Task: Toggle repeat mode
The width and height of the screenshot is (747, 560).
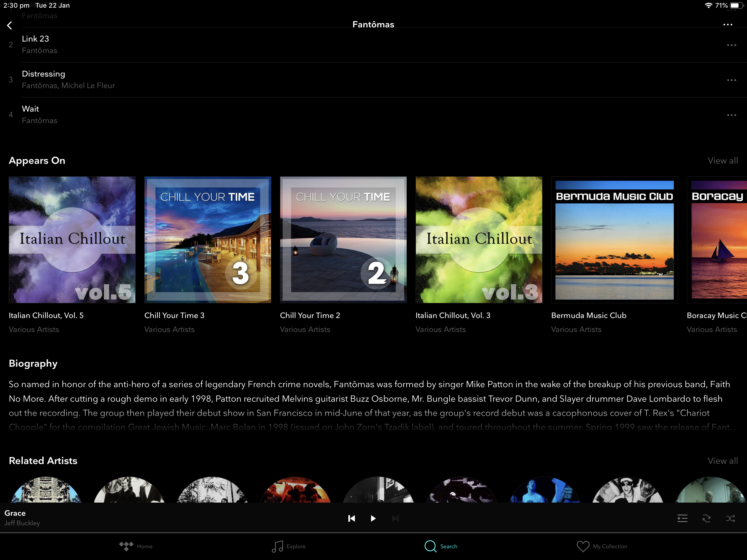Action: click(x=706, y=518)
